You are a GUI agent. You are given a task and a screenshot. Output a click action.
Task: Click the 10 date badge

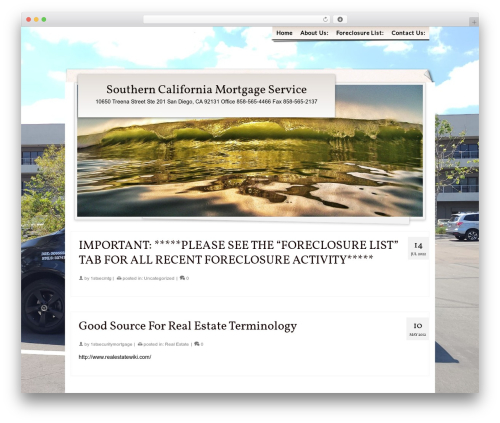click(418, 329)
